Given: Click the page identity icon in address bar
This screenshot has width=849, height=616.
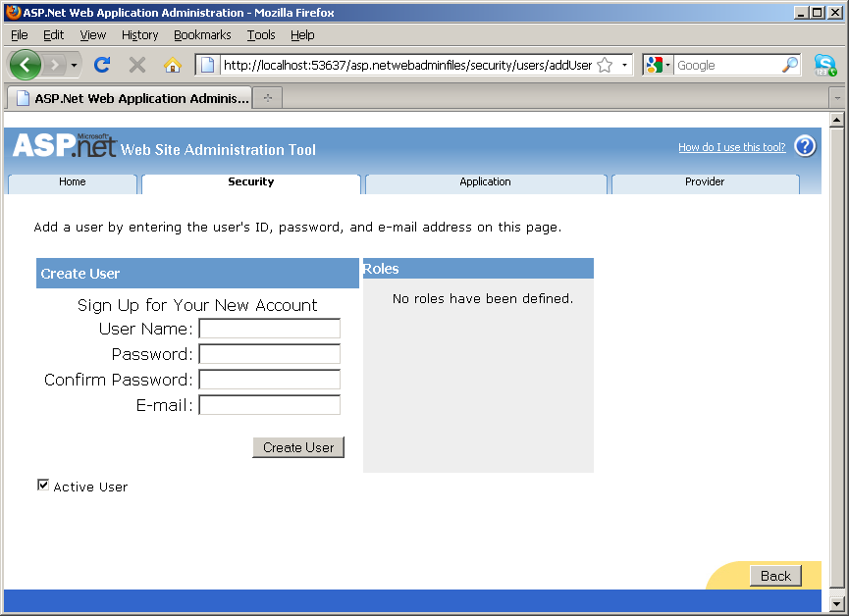Looking at the screenshot, I should click(207, 65).
